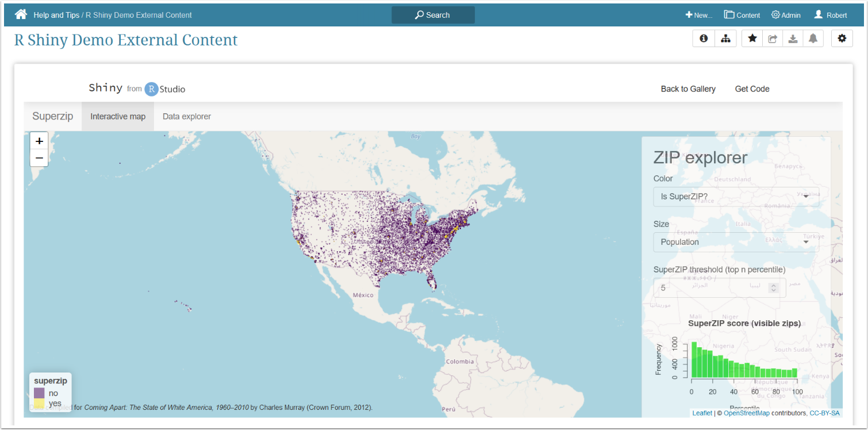Click the Search box
This screenshot has height=430, width=868.
433,15
